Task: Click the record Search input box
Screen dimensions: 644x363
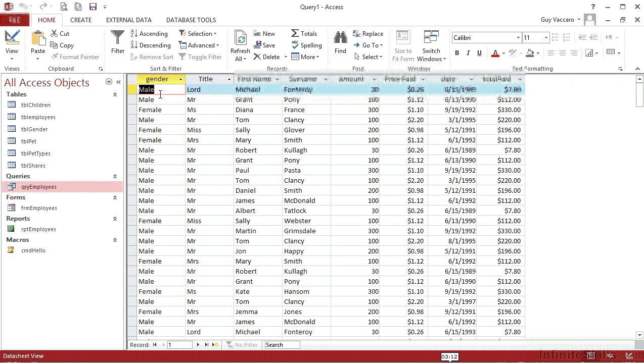Action: tap(282, 345)
